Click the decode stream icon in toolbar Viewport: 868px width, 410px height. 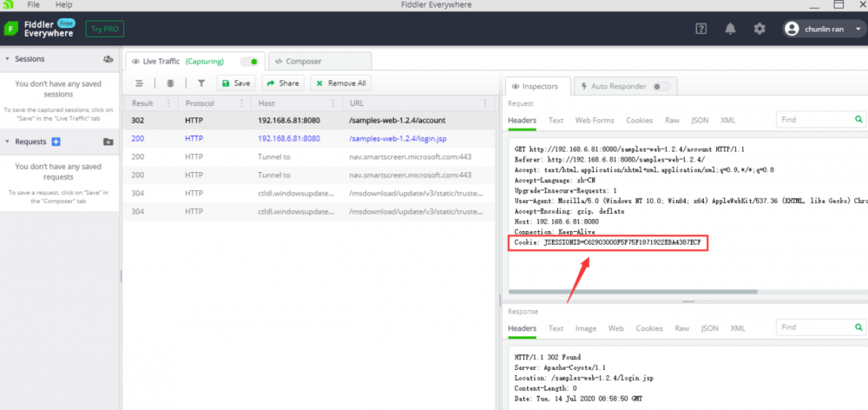pyautogui.click(x=170, y=83)
